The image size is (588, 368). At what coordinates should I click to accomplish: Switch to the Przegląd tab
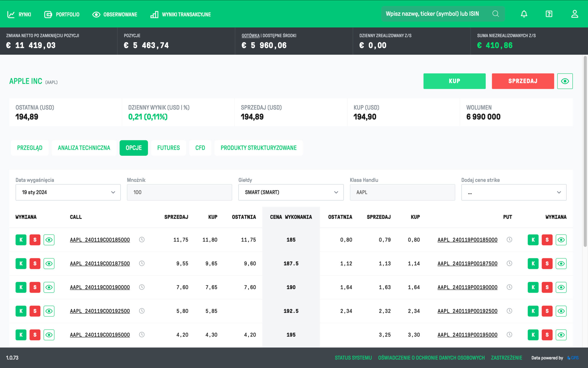click(30, 148)
